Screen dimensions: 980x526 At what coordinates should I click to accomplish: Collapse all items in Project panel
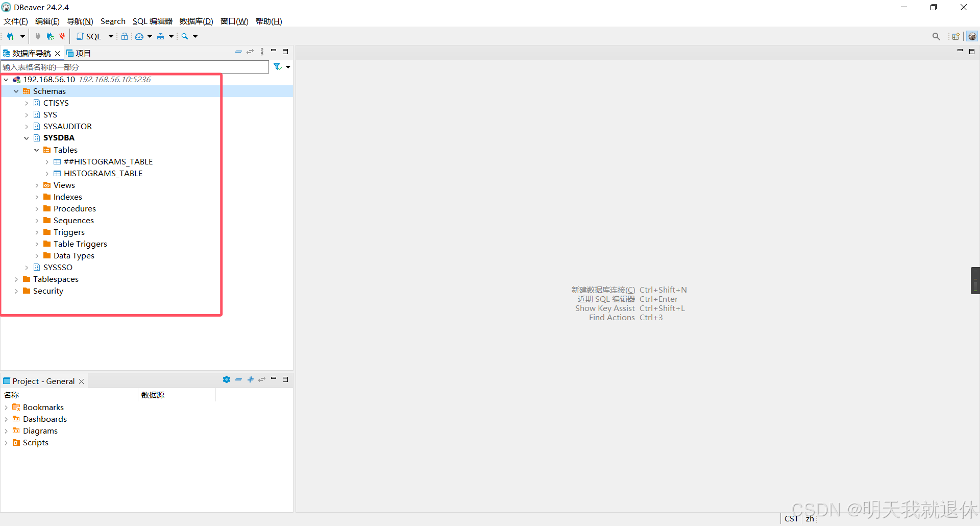238,379
